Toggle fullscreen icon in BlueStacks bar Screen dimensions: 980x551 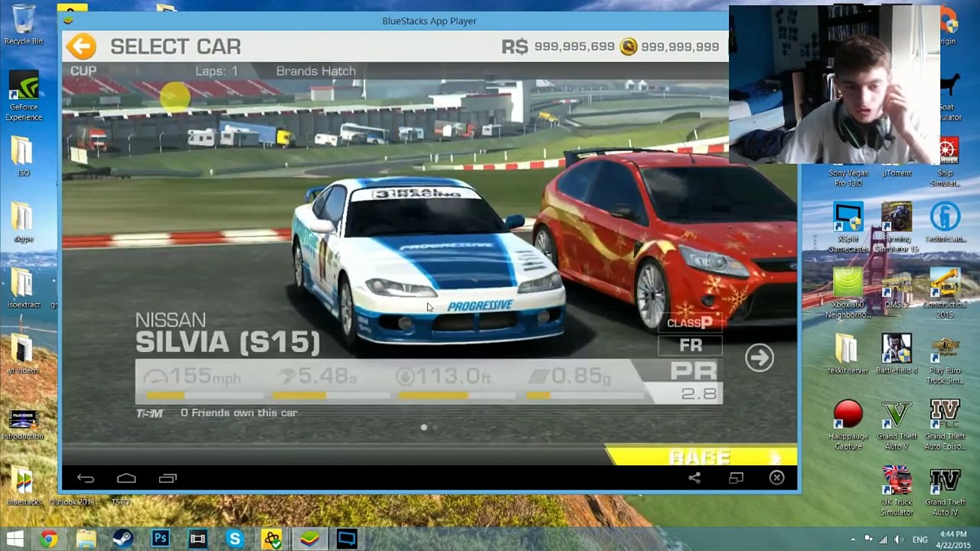click(x=736, y=478)
